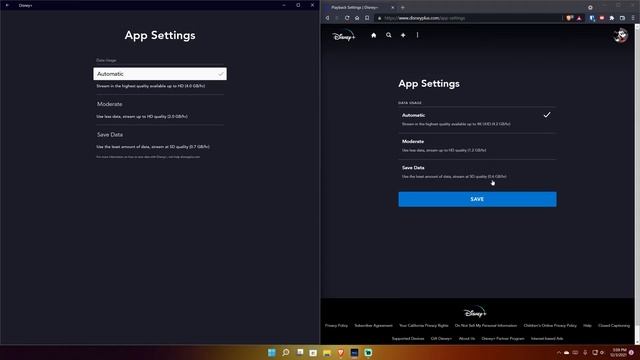Go to Disney+ Home via house icon
The image size is (640, 360).
tap(373, 36)
